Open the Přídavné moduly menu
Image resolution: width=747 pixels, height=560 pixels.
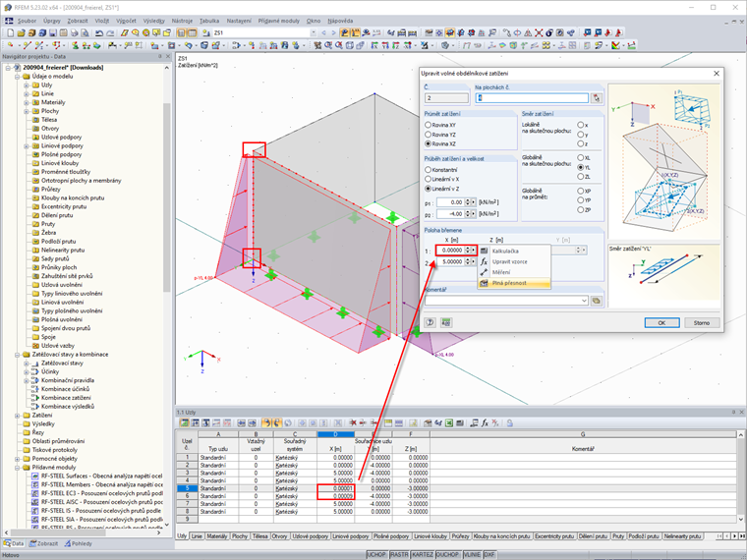(x=279, y=21)
